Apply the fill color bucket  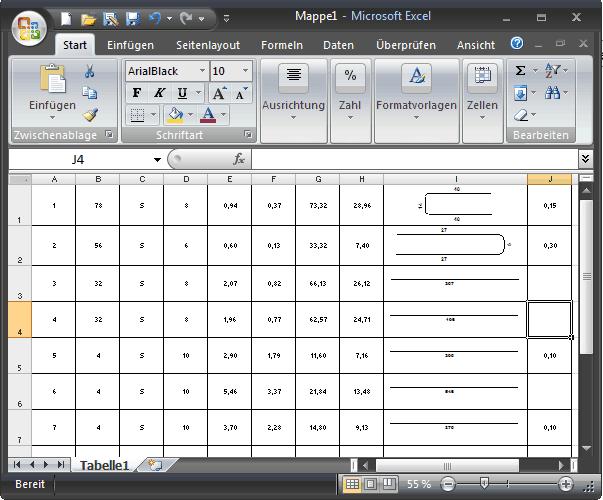[175, 115]
